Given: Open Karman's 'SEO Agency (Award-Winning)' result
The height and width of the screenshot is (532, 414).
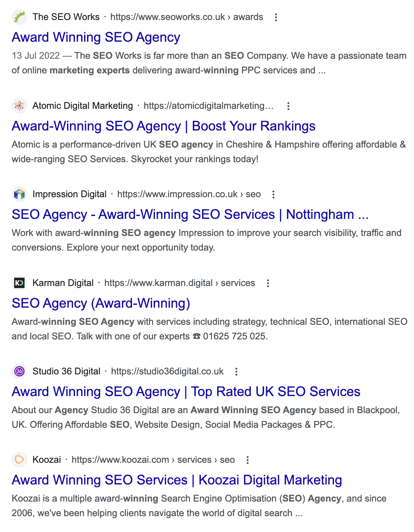Looking at the screenshot, I should (101, 304).
